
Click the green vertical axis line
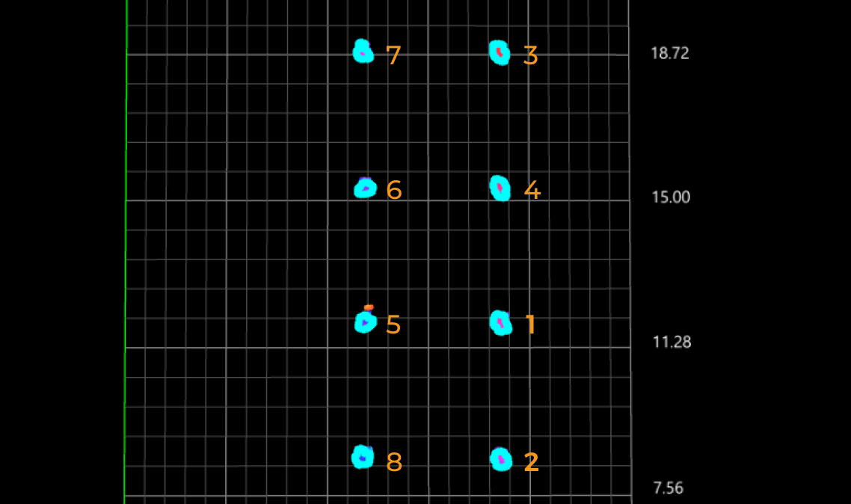pos(126,252)
